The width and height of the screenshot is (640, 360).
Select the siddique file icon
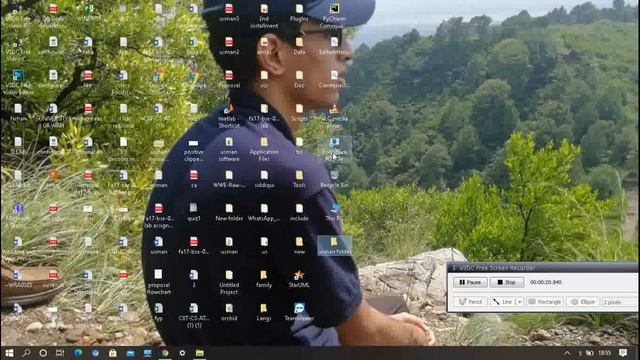point(264,180)
